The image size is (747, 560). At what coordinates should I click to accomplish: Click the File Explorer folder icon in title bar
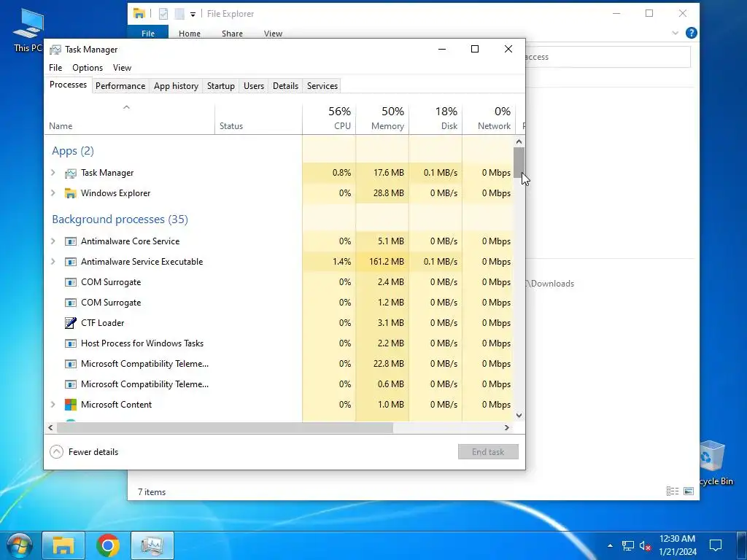coord(139,13)
